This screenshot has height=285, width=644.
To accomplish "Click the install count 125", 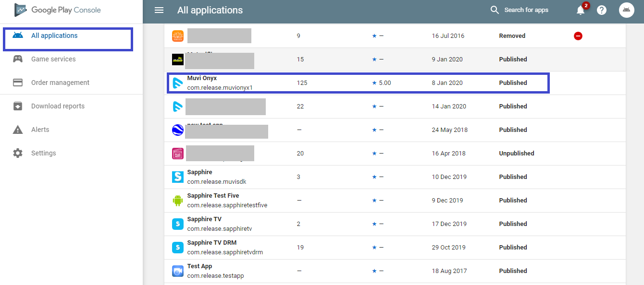I will click(x=302, y=83).
